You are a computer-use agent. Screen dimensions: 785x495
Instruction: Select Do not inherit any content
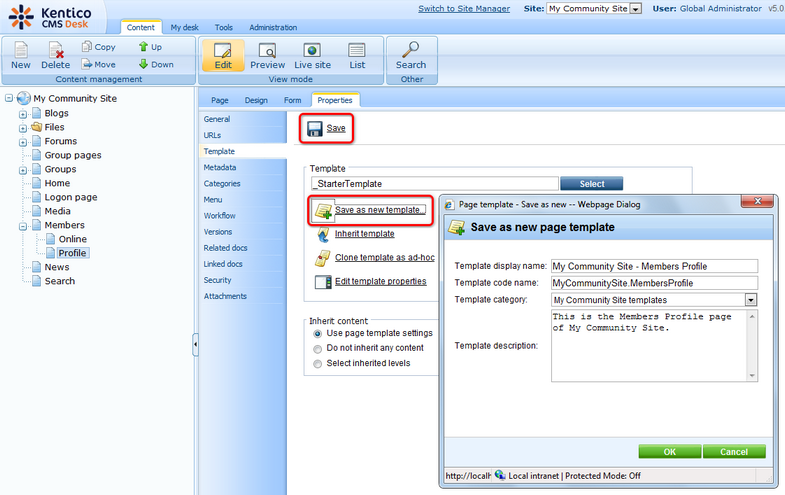coord(318,348)
